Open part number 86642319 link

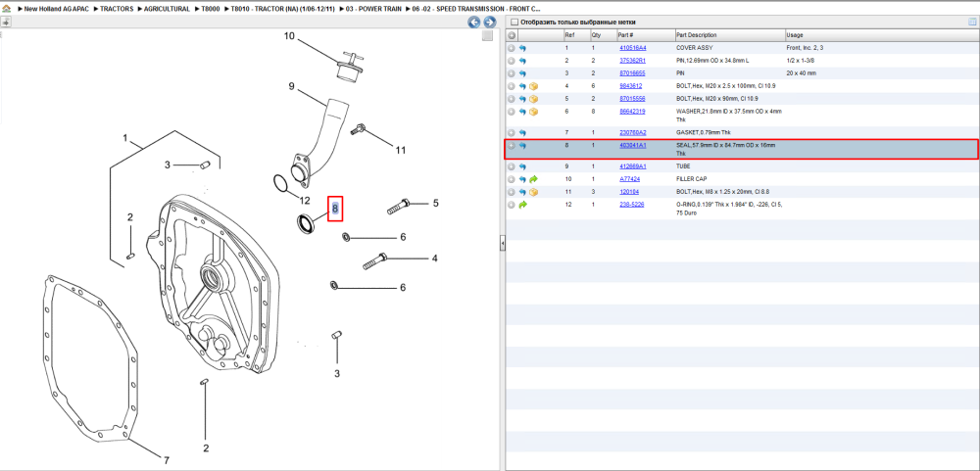(632, 112)
